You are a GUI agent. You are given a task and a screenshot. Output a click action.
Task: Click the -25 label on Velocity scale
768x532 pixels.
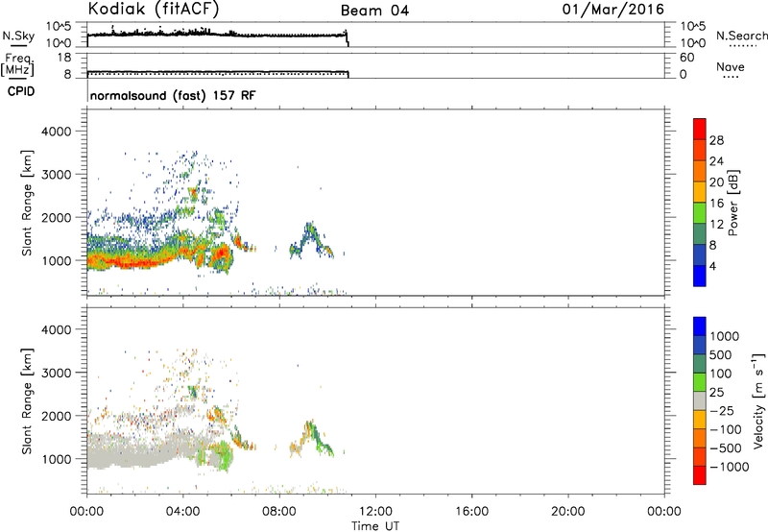point(722,411)
